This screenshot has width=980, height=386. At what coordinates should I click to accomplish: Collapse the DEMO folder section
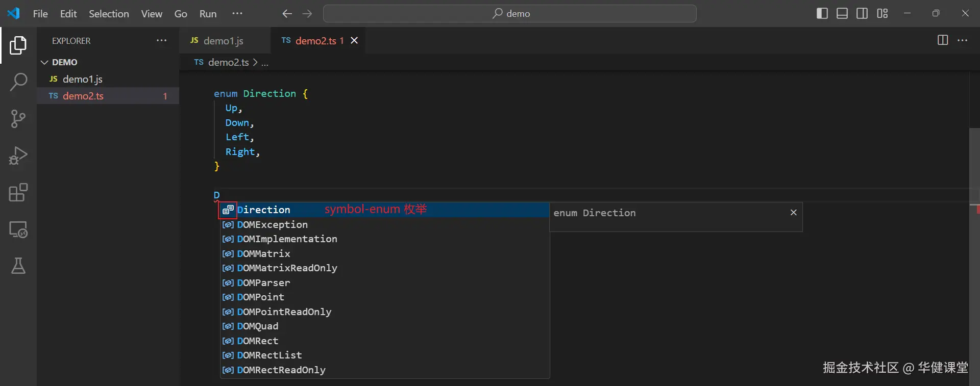pos(44,62)
